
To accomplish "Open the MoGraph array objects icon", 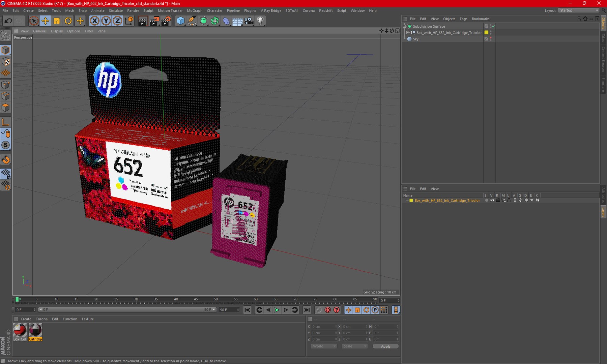I will pyautogui.click(x=215, y=21).
